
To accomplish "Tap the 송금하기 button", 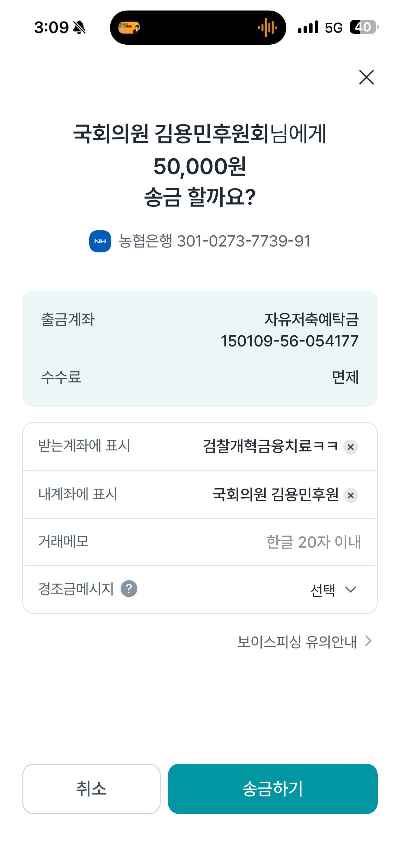I will tap(273, 789).
